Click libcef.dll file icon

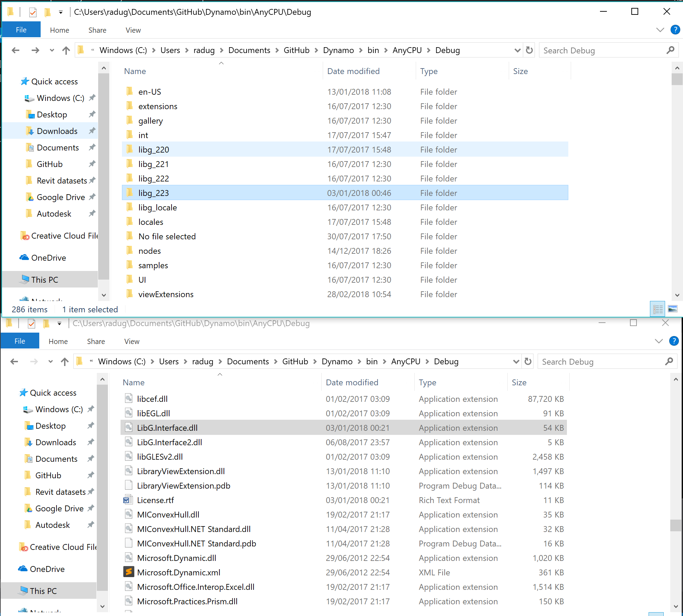[128, 399]
